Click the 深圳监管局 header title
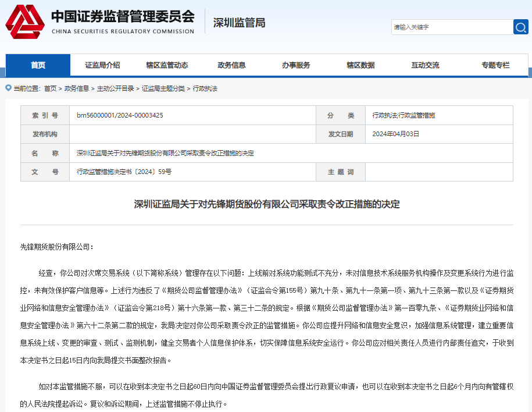 pos(239,23)
